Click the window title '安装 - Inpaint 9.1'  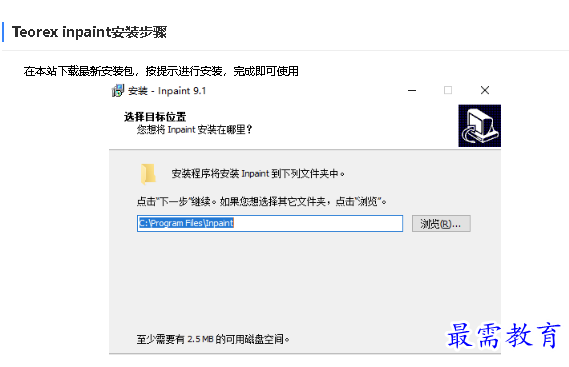click(167, 91)
